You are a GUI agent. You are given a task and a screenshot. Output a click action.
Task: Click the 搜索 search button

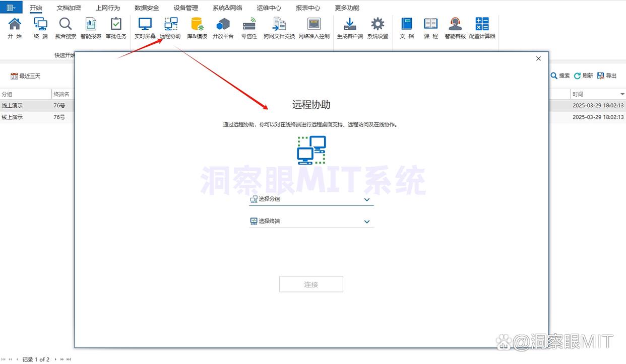click(x=560, y=76)
